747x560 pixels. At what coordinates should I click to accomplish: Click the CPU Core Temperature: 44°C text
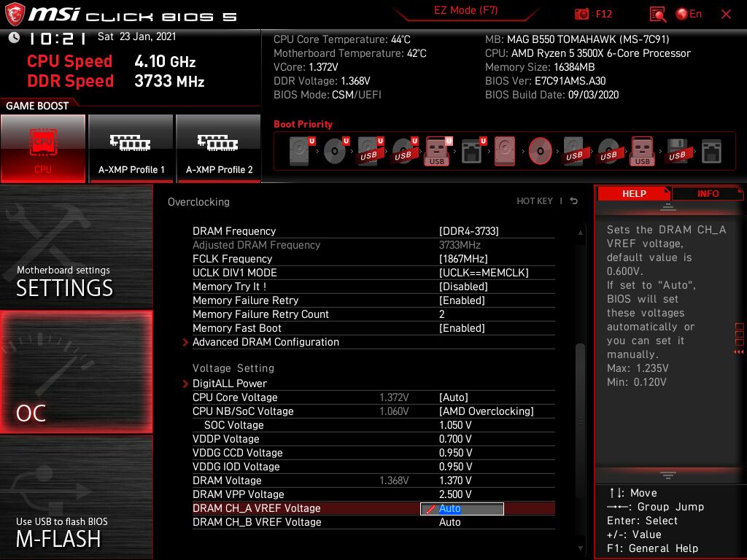[342, 39]
